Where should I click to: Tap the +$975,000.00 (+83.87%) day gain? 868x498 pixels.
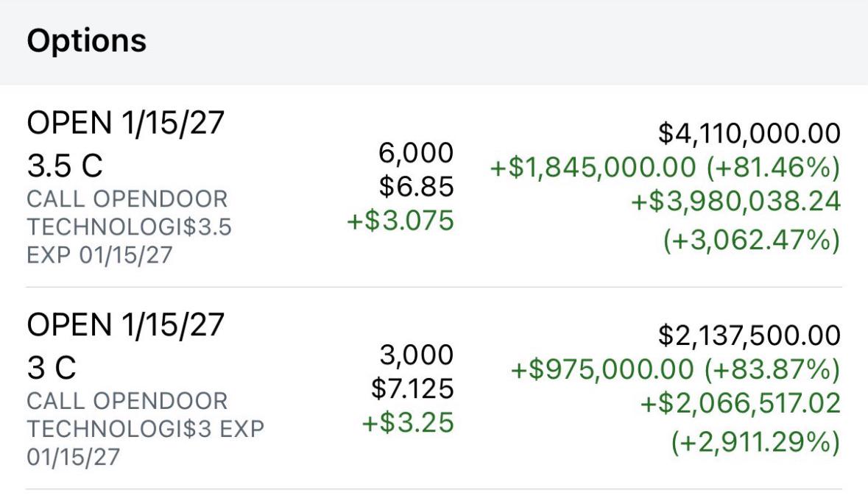(x=676, y=370)
